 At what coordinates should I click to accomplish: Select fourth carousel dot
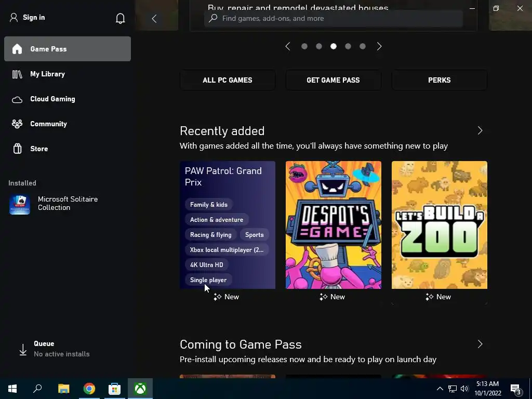348,46
